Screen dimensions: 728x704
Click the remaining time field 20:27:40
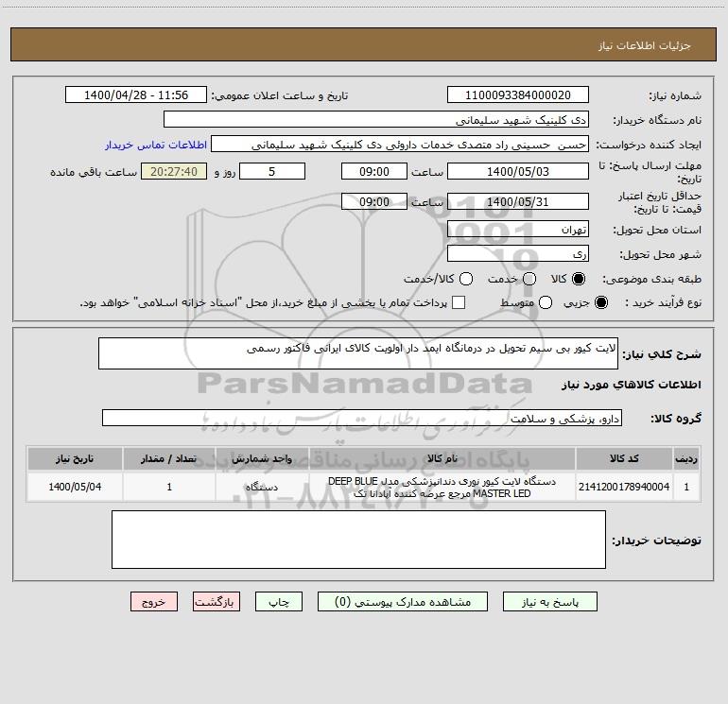(174, 171)
